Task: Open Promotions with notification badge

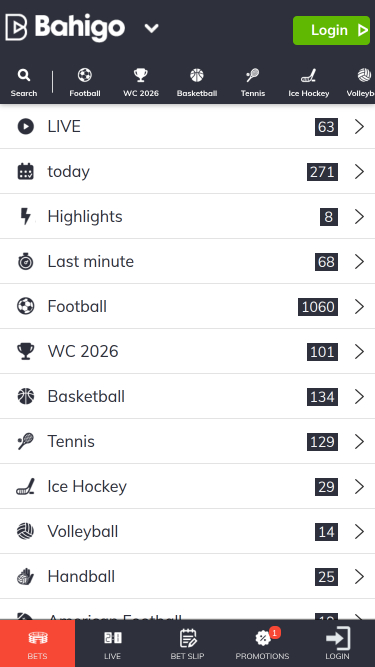Action: (x=262, y=643)
